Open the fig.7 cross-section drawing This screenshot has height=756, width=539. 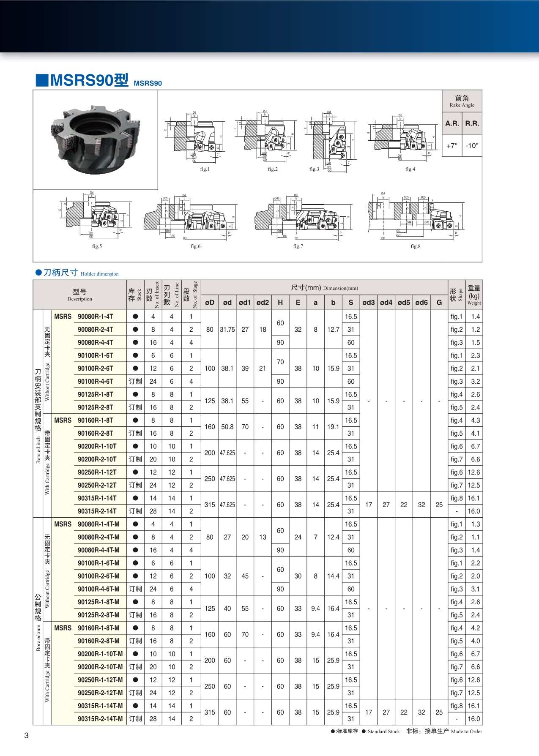[304, 217]
